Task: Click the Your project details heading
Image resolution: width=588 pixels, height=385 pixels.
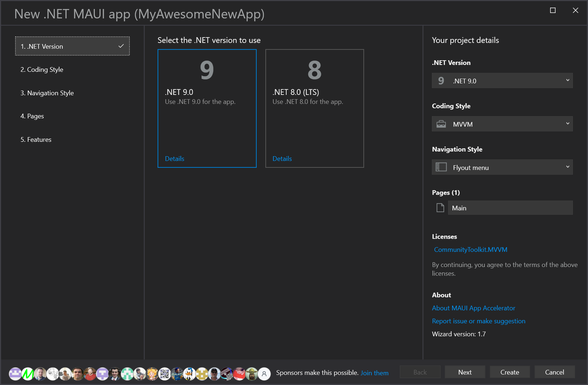Action: click(465, 40)
